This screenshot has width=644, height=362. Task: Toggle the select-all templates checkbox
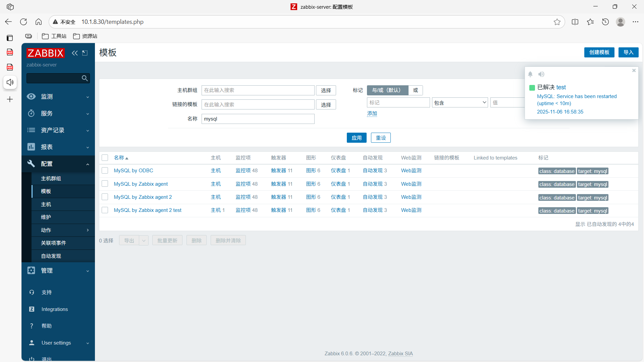pos(105,158)
